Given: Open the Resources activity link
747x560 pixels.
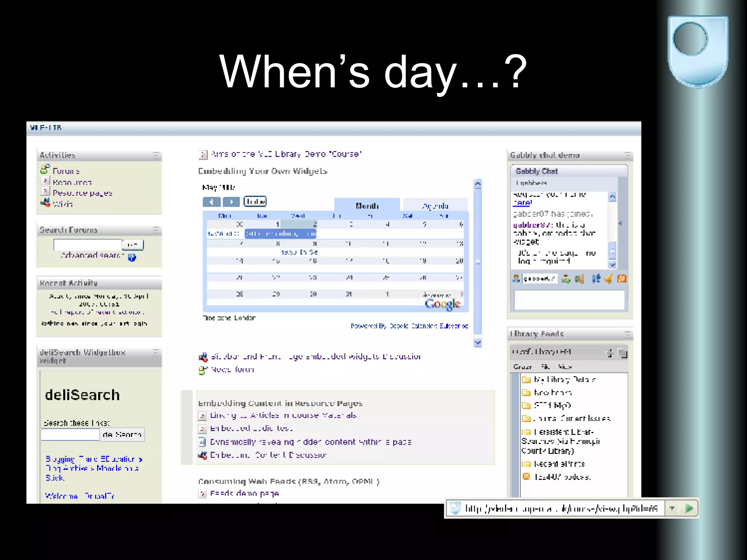Looking at the screenshot, I should [x=72, y=182].
